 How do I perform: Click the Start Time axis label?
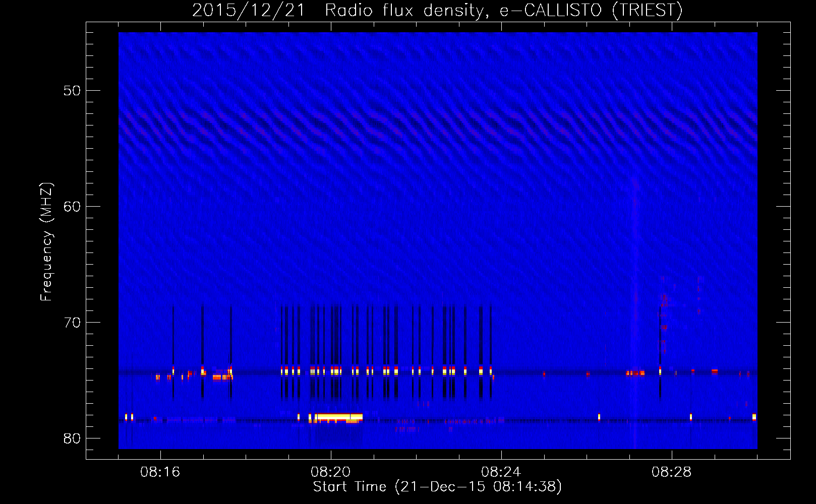(437, 487)
